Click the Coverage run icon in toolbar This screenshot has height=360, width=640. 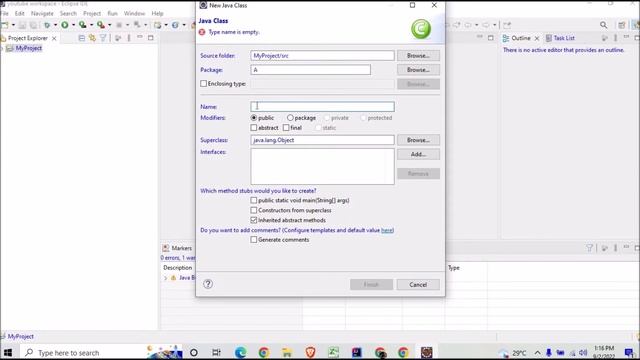coord(82,25)
